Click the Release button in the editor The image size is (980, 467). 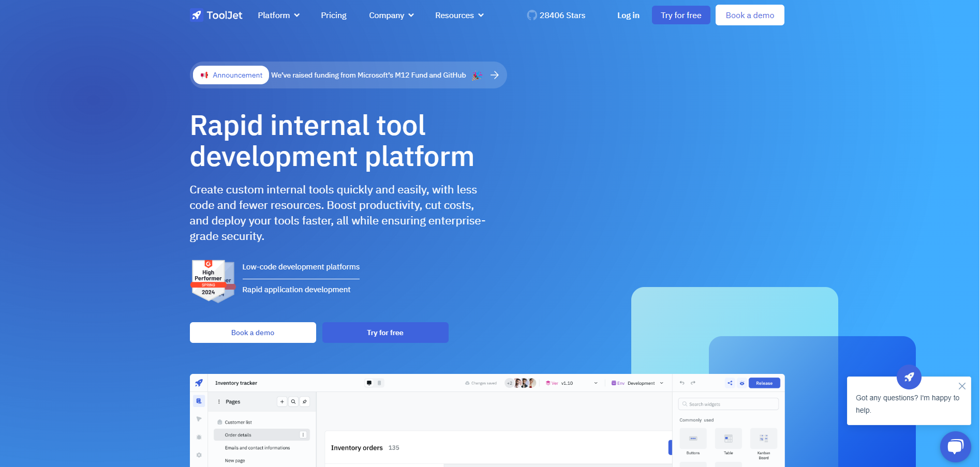[x=764, y=383]
